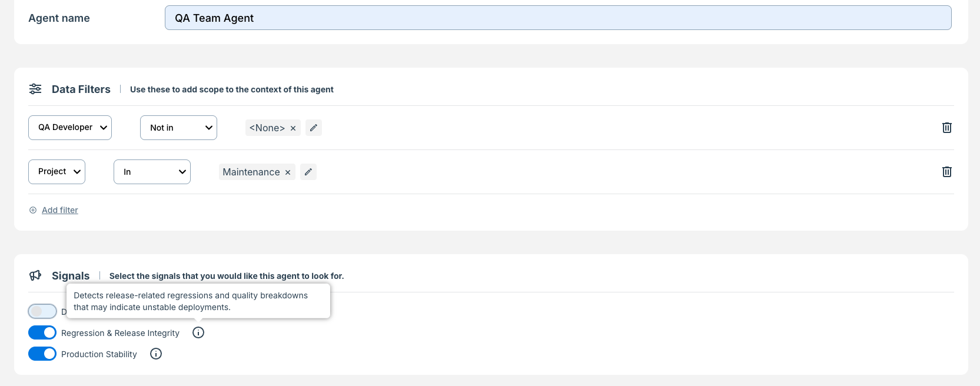This screenshot has width=980, height=386.
Task: Remove the <None> tag
Action: [x=293, y=128]
